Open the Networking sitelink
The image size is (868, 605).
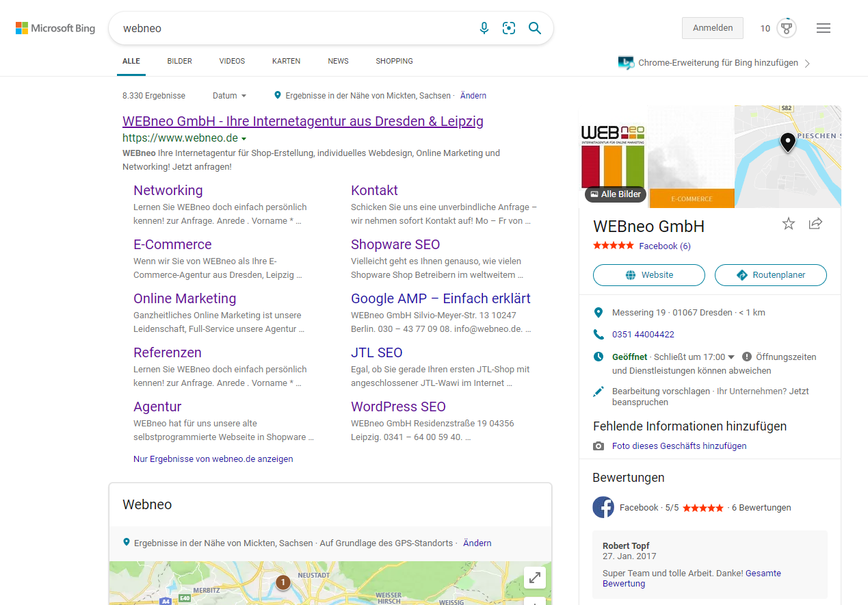point(168,190)
